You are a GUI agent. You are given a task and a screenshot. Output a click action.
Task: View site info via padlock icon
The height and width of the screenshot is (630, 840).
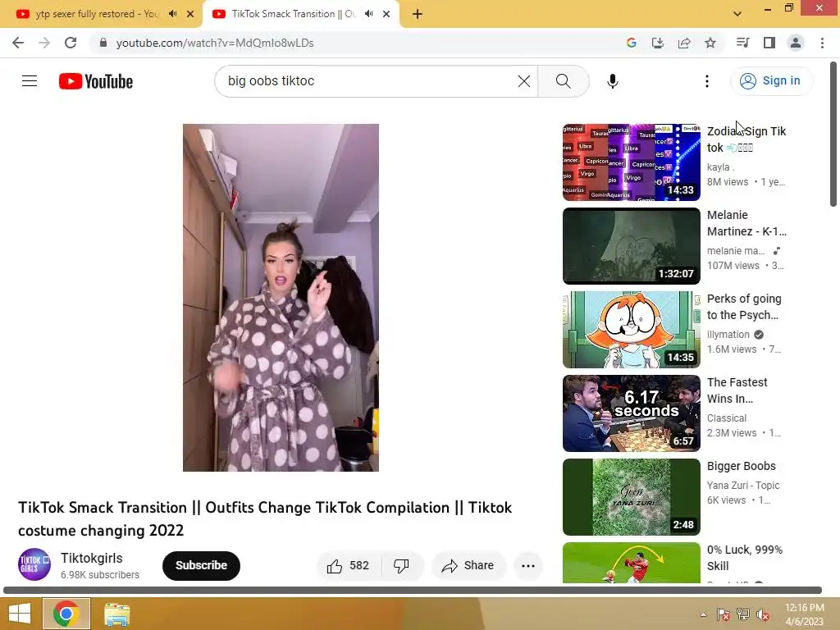tap(103, 43)
